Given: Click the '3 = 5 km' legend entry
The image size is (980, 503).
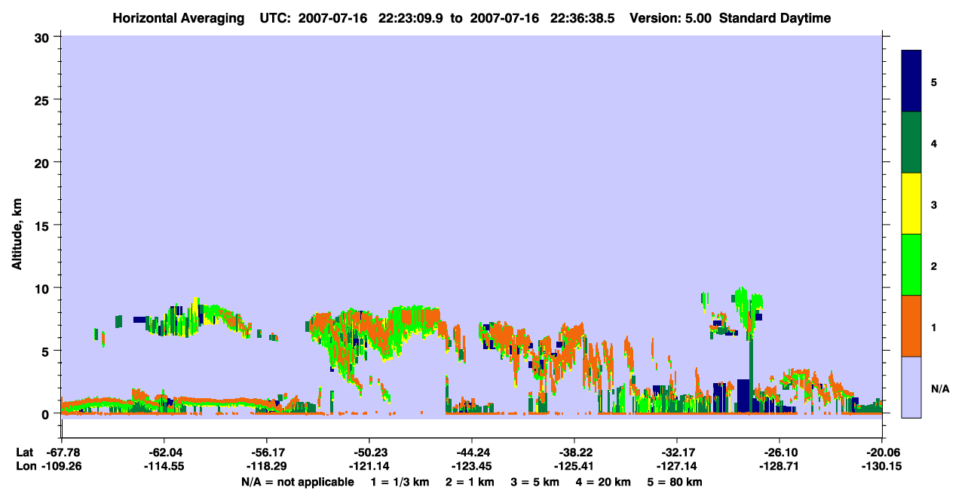Looking at the screenshot, I should (535, 482).
